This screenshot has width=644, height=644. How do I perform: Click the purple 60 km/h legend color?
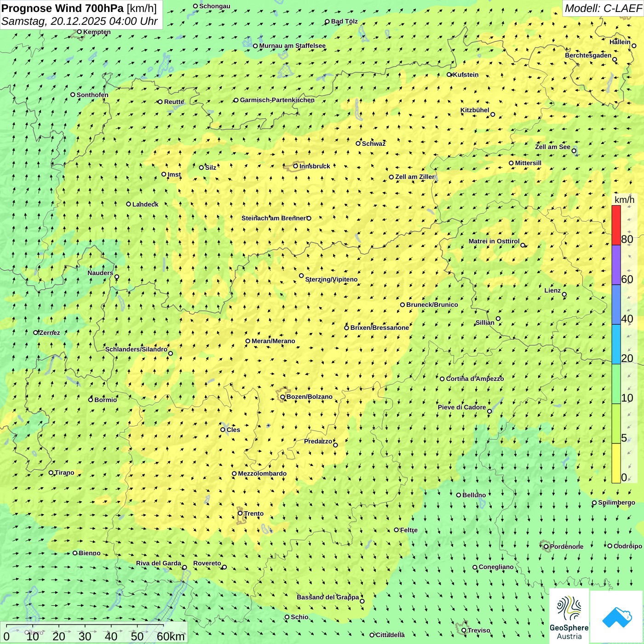tap(616, 265)
